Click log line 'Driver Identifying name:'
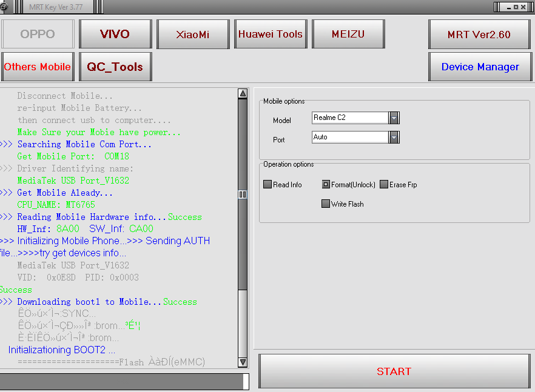Image resolution: width=535 pixels, height=392 pixels. (x=75, y=168)
